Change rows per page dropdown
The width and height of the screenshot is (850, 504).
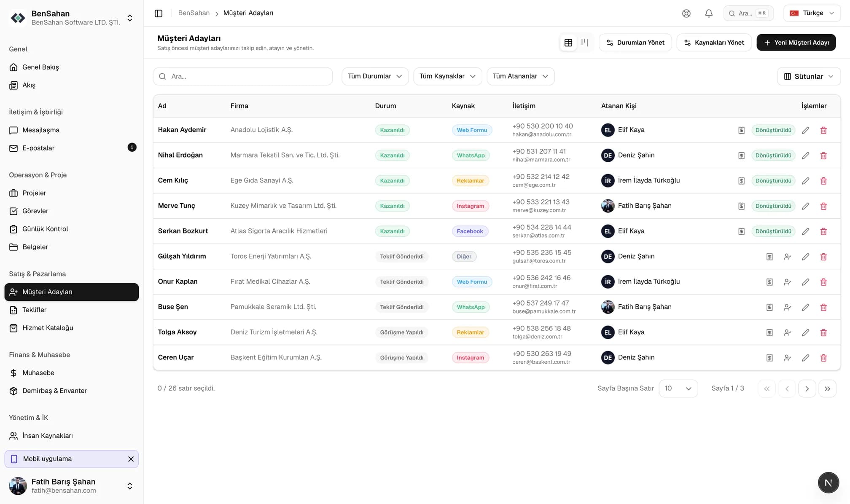click(x=678, y=389)
